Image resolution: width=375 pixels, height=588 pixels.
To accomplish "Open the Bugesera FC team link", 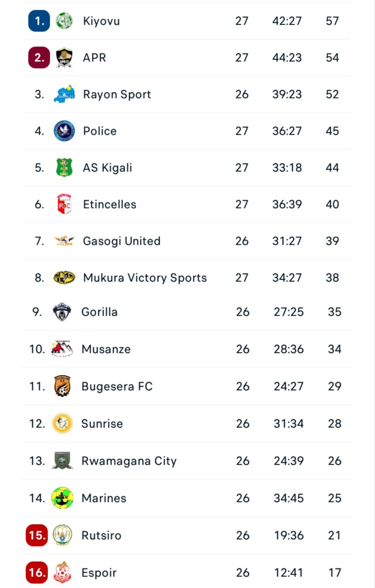I will 116,386.
